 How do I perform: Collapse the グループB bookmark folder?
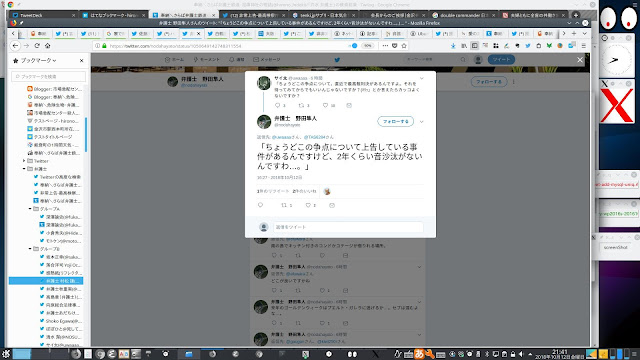point(30,249)
